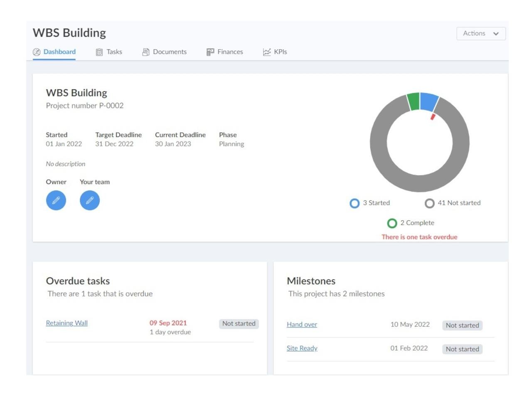532x399 pixels.
Task: Click the gray Not started legend circle
Action: click(429, 203)
